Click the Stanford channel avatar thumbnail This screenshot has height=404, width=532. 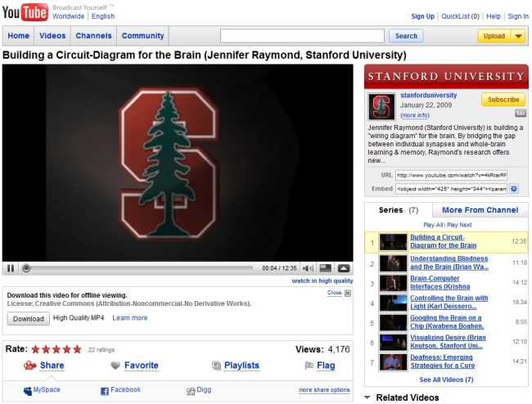(x=381, y=107)
